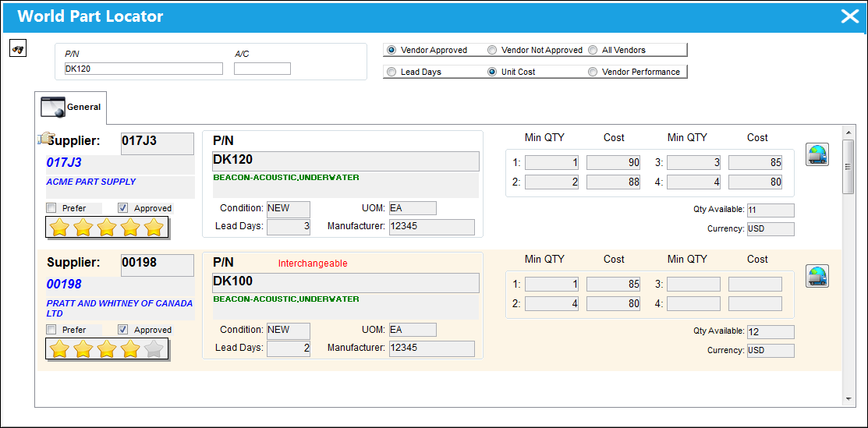This screenshot has width=868, height=428.
Task: Click Qty Available field showing 12
Action: pyautogui.click(x=771, y=332)
